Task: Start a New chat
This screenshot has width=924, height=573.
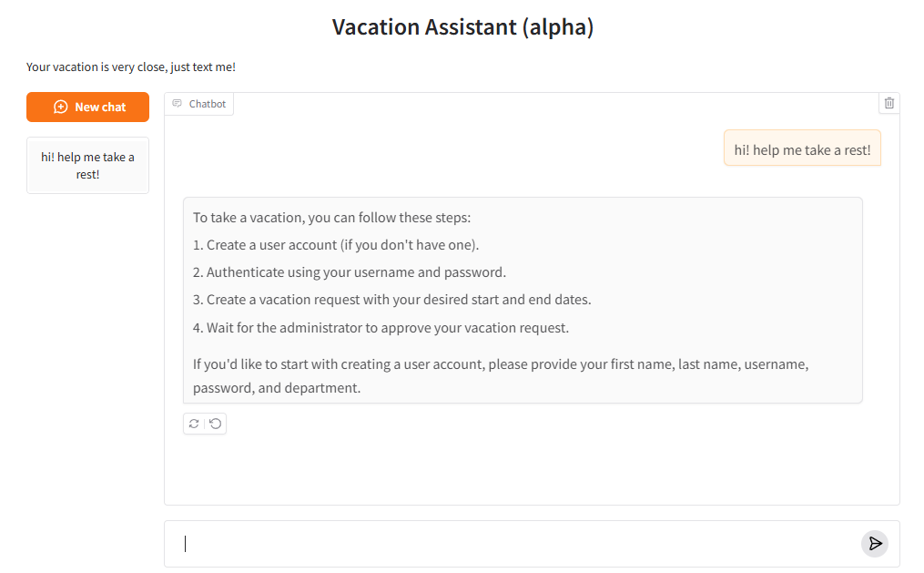Action: [87, 107]
